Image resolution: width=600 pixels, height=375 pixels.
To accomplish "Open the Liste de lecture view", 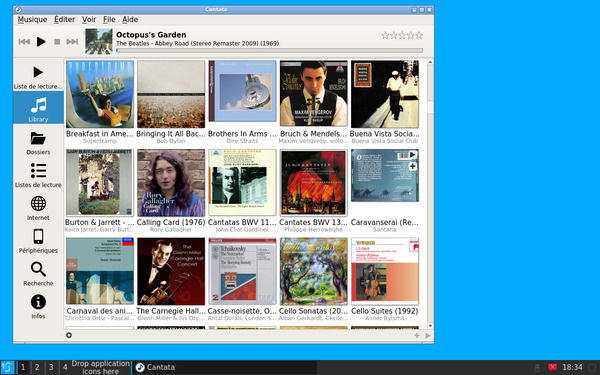I will (x=38, y=77).
